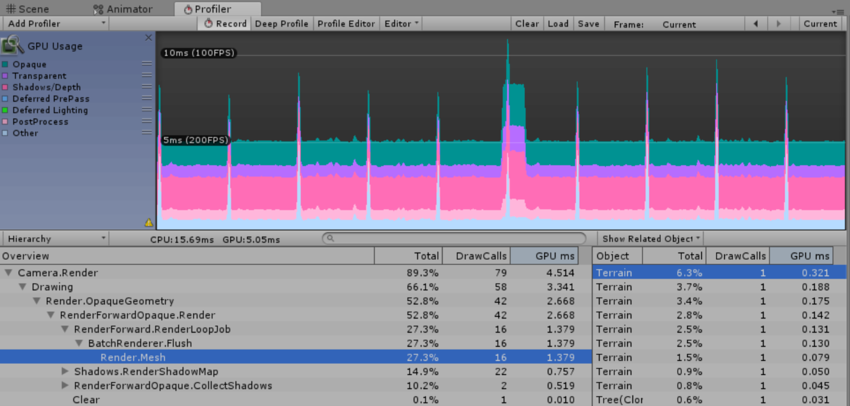
Task: Click the Load button
Action: (558, 24)
